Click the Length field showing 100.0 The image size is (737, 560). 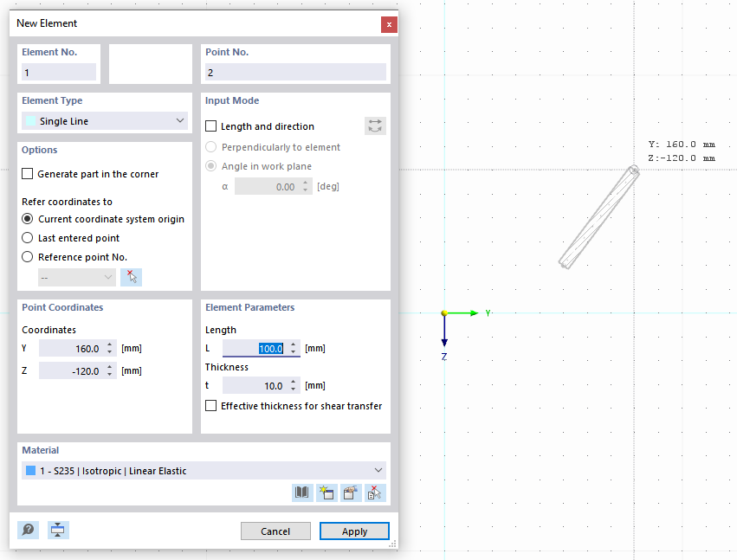click(261, 348)
